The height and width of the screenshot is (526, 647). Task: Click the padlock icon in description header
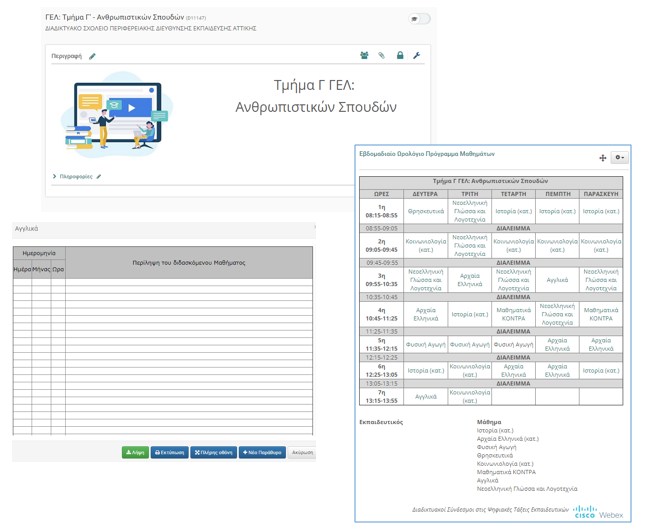pyautogui.click(x=399, y=56)
